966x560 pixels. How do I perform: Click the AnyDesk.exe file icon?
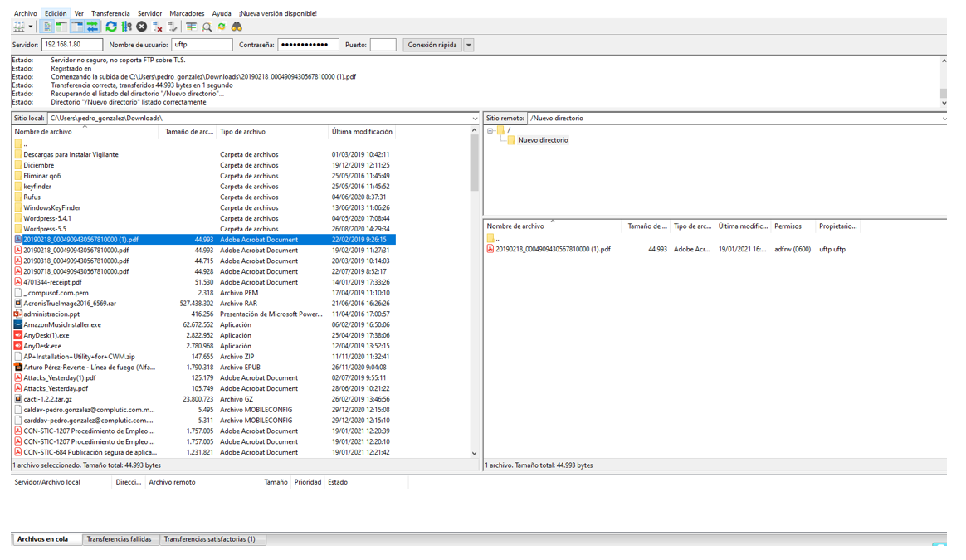[x=18, y=346]
